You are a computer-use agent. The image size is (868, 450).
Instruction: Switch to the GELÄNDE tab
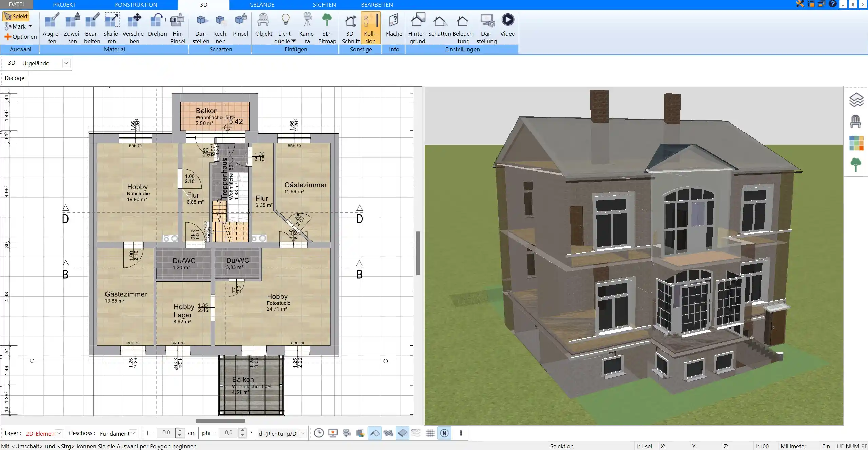coord(262,4)
